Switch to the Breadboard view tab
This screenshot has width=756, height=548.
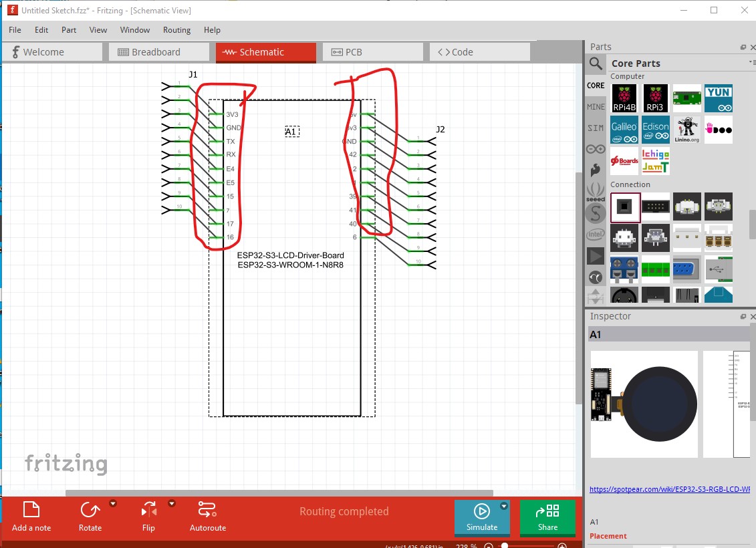click(159, 52)
